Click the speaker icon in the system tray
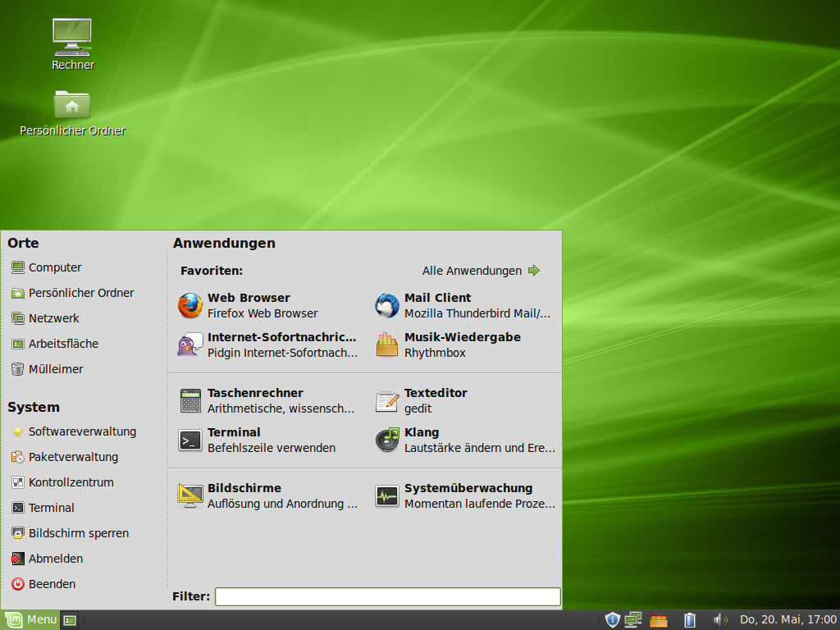Image resolution: width=840 pixels, height=630 pixels. [720, 619]
